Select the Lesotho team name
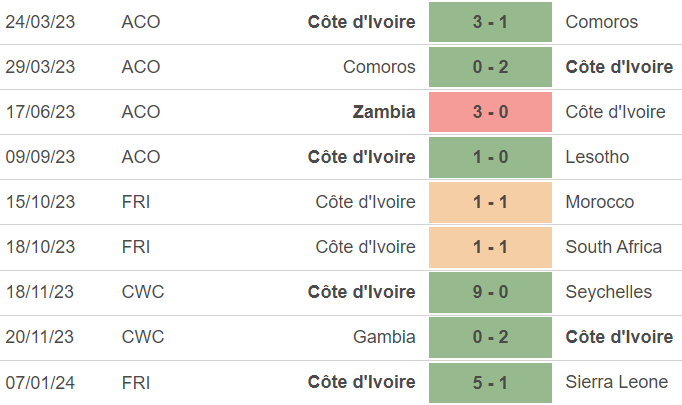 [597, 157]
